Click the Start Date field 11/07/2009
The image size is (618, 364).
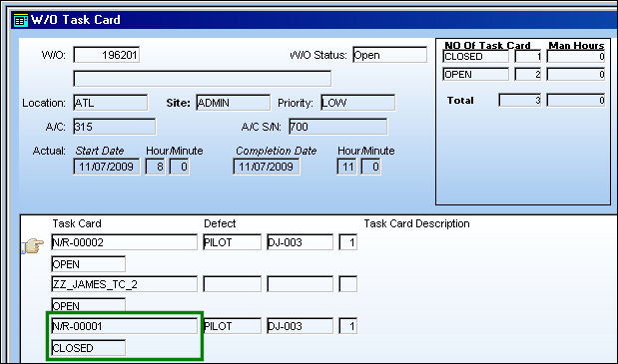point(107,167)
